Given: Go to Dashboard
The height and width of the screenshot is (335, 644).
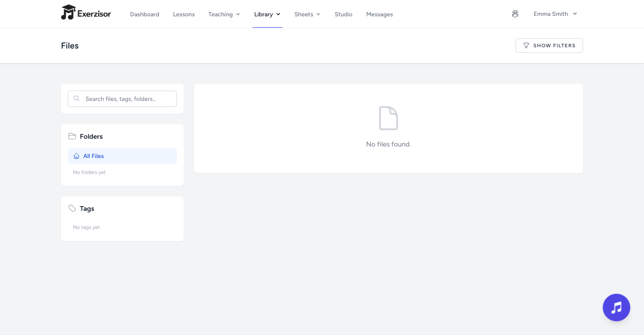Looking at the screenshot, I should pyautogui.click(x=145, y=14).
